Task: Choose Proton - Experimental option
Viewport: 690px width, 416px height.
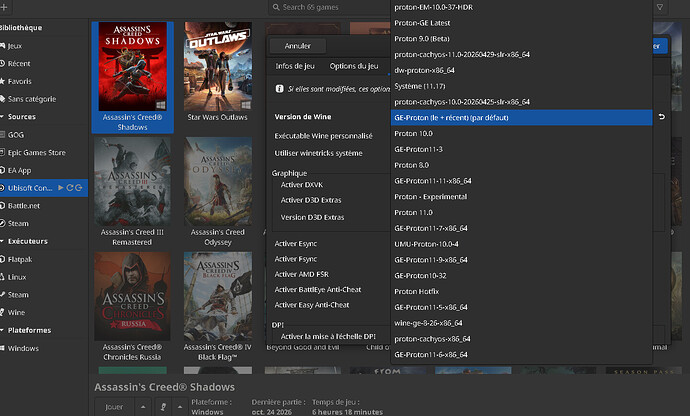Action: 521,197
